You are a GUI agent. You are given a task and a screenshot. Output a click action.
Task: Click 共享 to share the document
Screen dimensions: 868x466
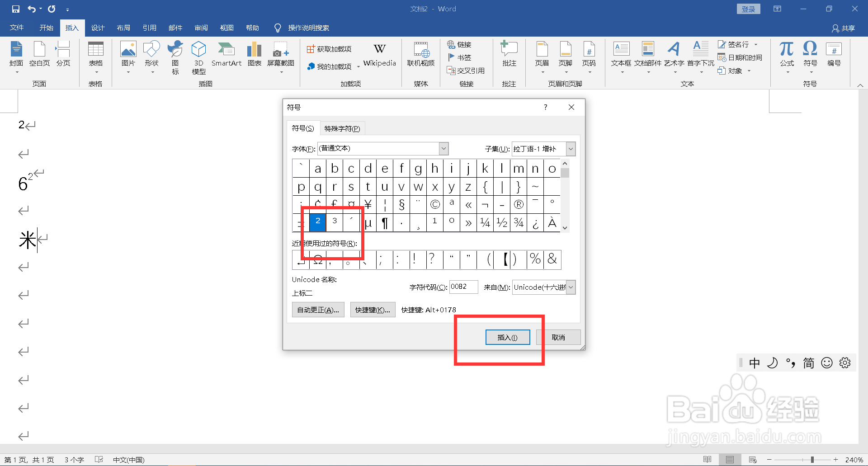[x=844, y=28]
